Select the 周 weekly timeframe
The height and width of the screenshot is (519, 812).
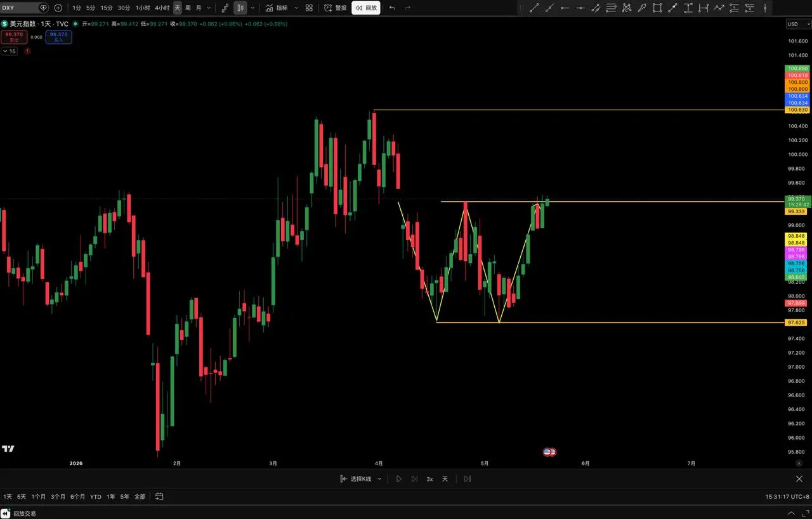pyautogui.click(x=188, y=8)
